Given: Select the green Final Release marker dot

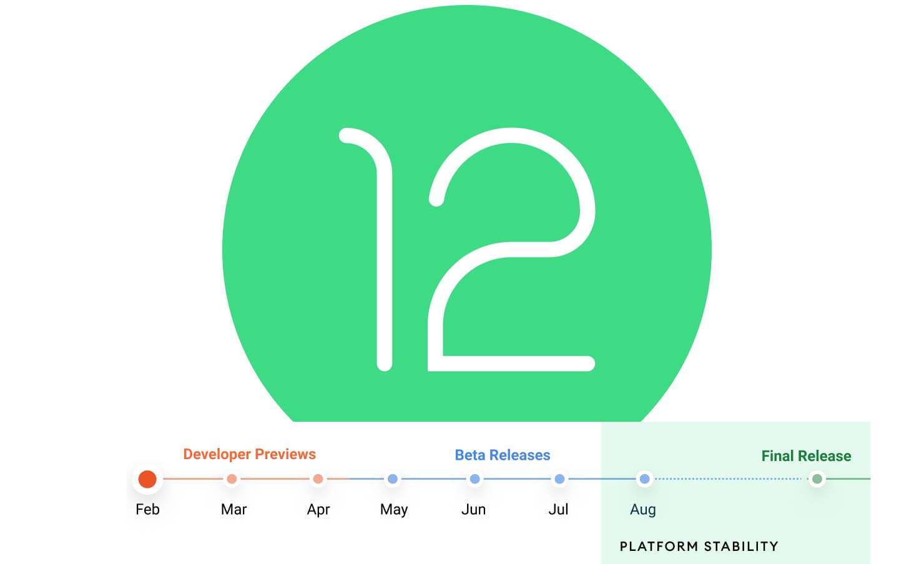Looking at the screenshot, I should [817, 479].
